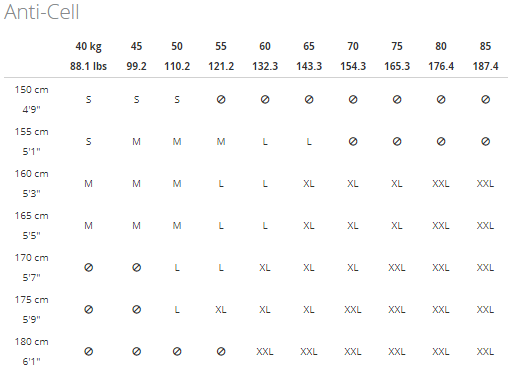Click size L for 165 cm at 60 kg
531x380 pixels.
(265, 226)
